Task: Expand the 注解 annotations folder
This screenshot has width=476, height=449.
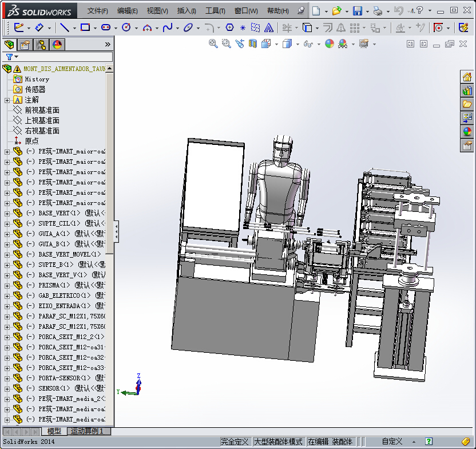Action: 7,100
